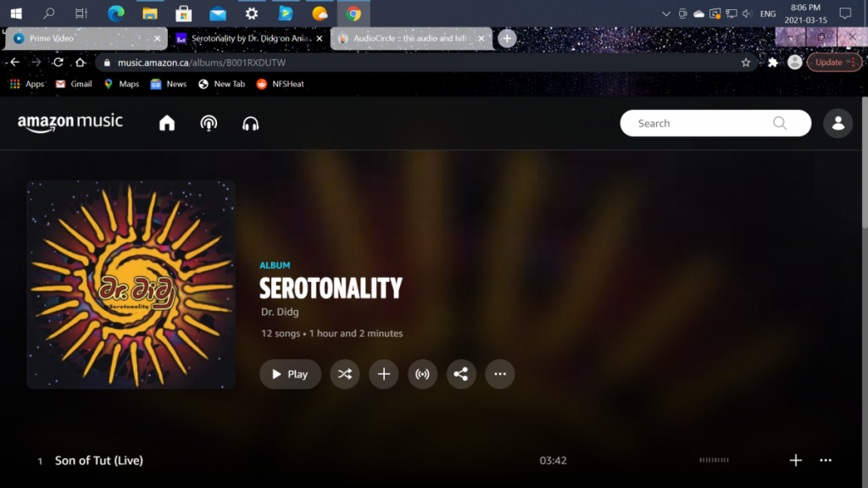
Task: Switch to Serotonality by Dr. Didg tab
Action: 249,38
